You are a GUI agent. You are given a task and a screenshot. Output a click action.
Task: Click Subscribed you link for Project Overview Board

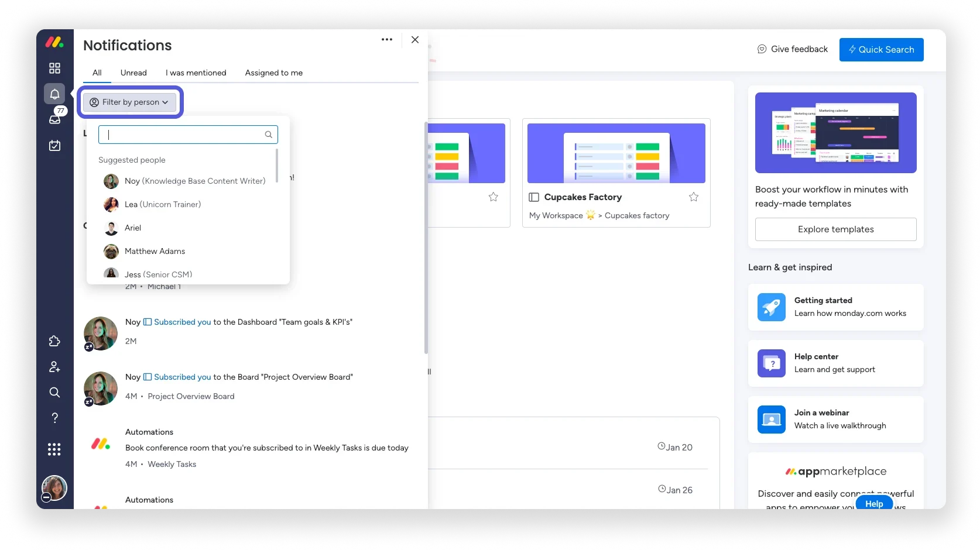tap(182, 377)
